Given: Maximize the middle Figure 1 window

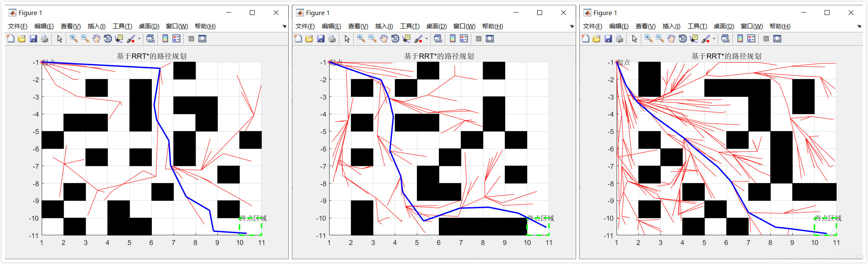Looking at the screenshot, I should pos(540,13).
